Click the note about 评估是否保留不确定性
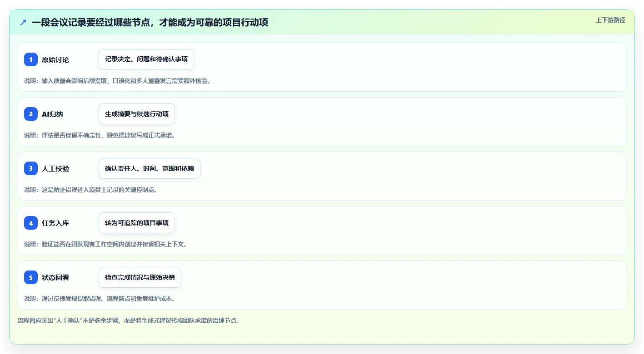Image resolution: width=644 pixels, height=354 pixels. 100,135
